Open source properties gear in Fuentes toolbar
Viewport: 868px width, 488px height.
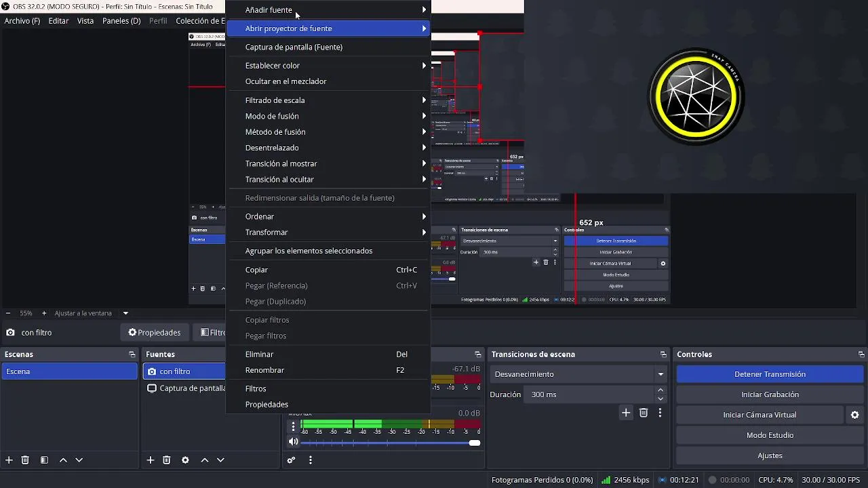(x=185, y=460)
